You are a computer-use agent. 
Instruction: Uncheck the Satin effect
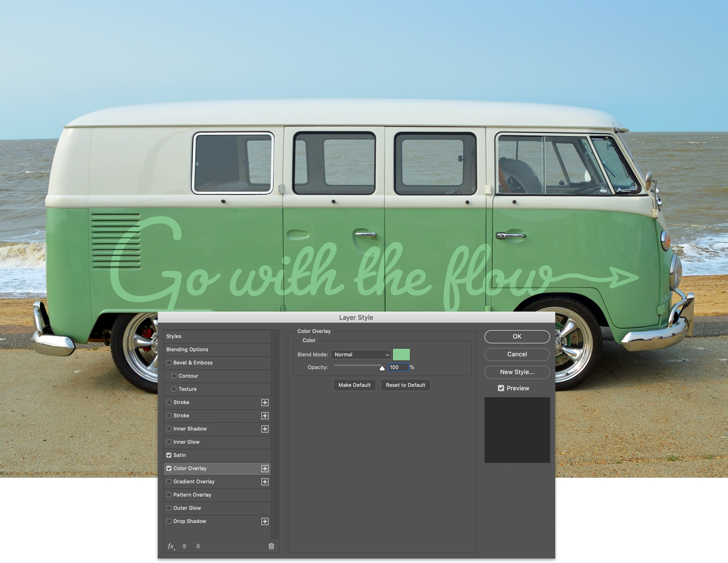tap(168, 455)
